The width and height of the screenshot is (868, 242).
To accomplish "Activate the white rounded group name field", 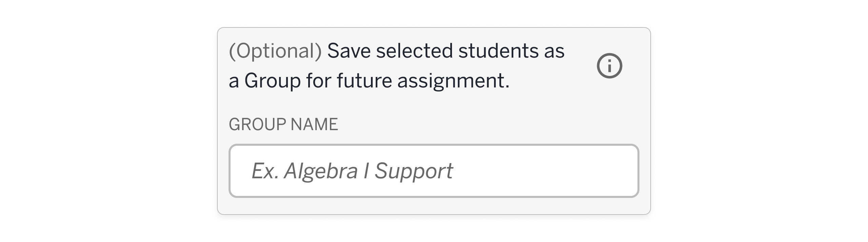I will (x=434, y=171).
